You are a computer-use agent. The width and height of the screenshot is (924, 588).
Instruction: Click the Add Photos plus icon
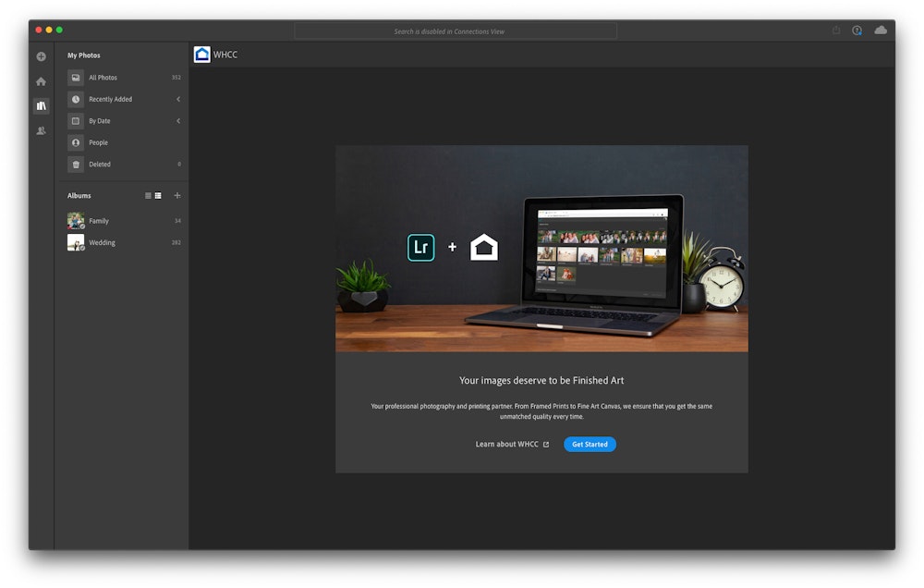[x=41, y=56]
